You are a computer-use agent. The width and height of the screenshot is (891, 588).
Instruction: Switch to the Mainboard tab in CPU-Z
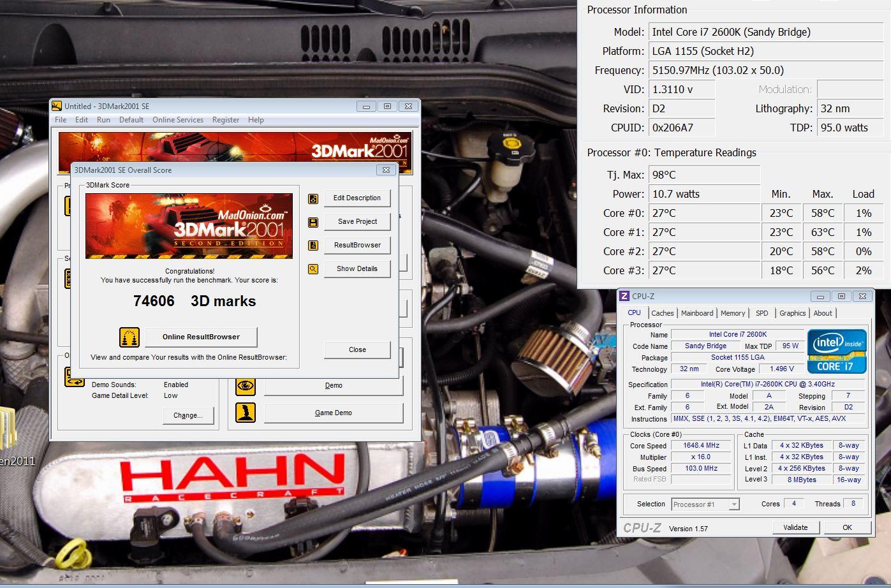[697, 313]
